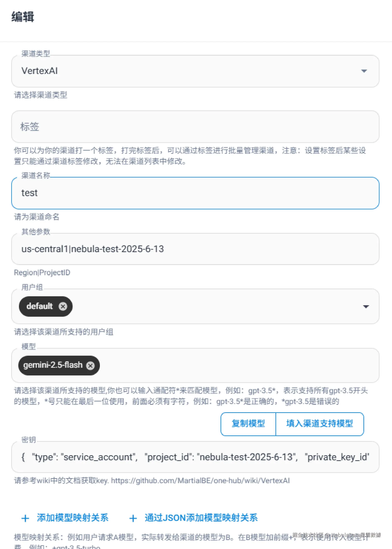Click 添加模型映射关系 link
Image resolution: width=392 pixels, height=549 pixels.
click(73, 518)
